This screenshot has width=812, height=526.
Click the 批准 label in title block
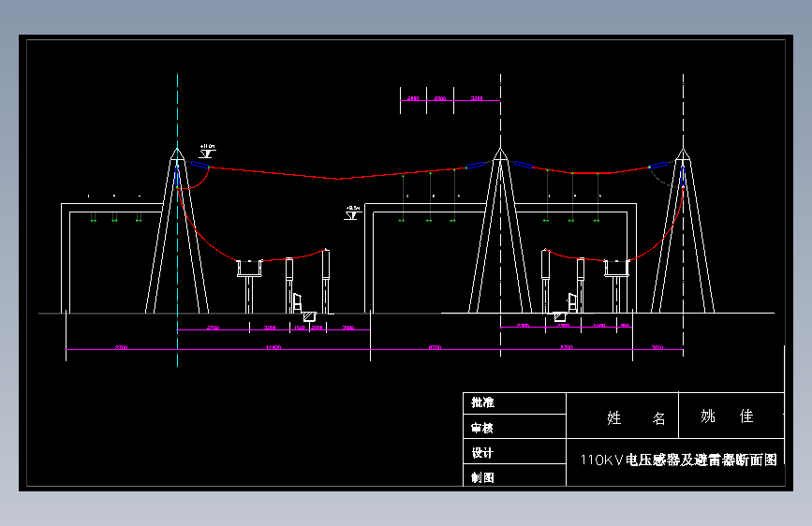(x=482, y=402)
